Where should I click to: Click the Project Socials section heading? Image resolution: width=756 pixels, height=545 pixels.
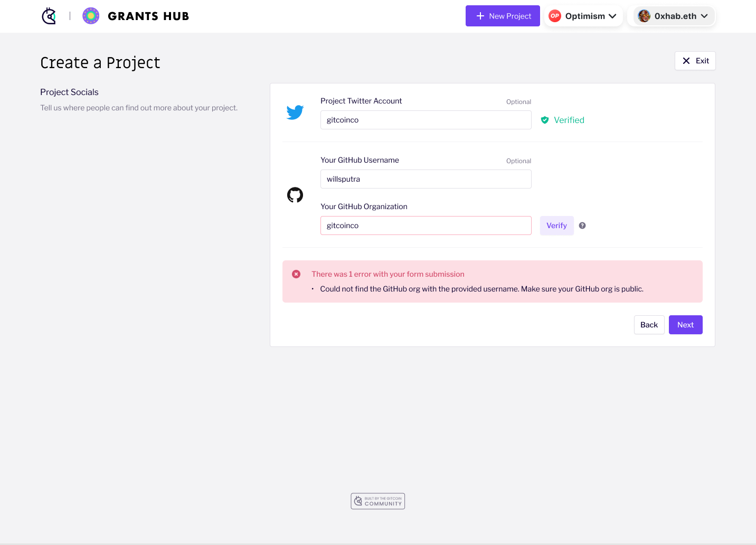tap(69, 92)
